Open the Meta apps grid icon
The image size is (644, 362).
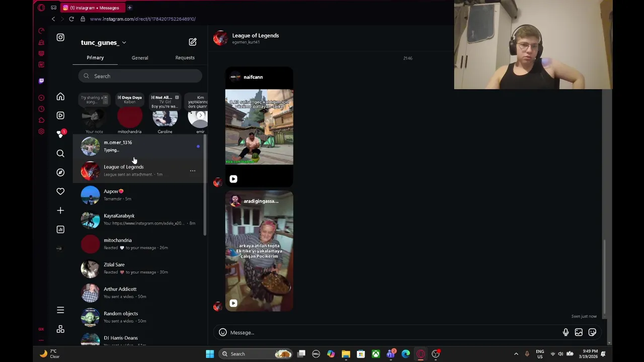point(60,329)
